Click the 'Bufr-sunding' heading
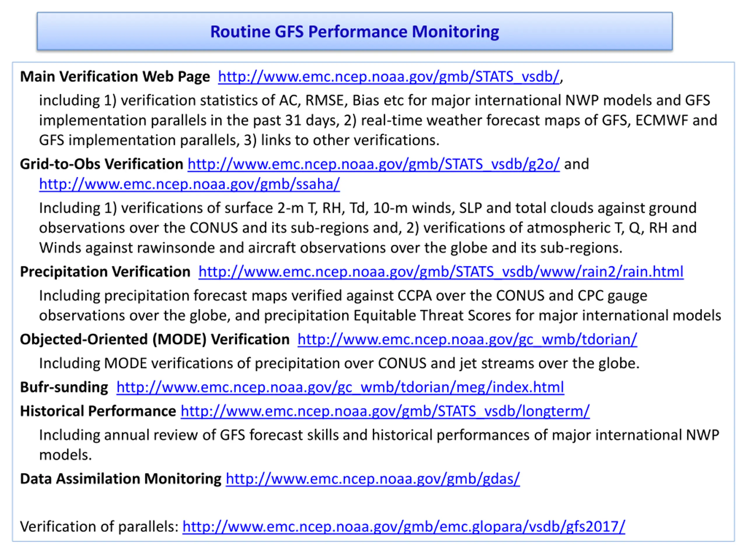The image size is (747, 560). point(64,387)
